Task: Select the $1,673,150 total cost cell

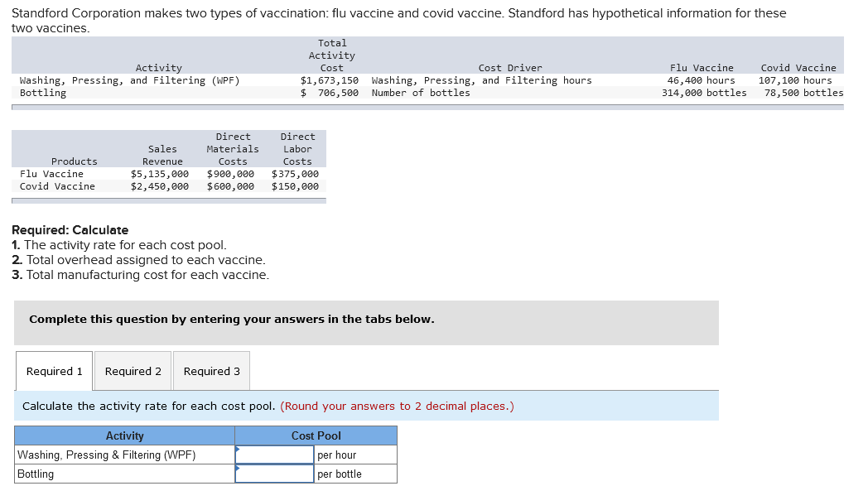Action: coord(334,80)
